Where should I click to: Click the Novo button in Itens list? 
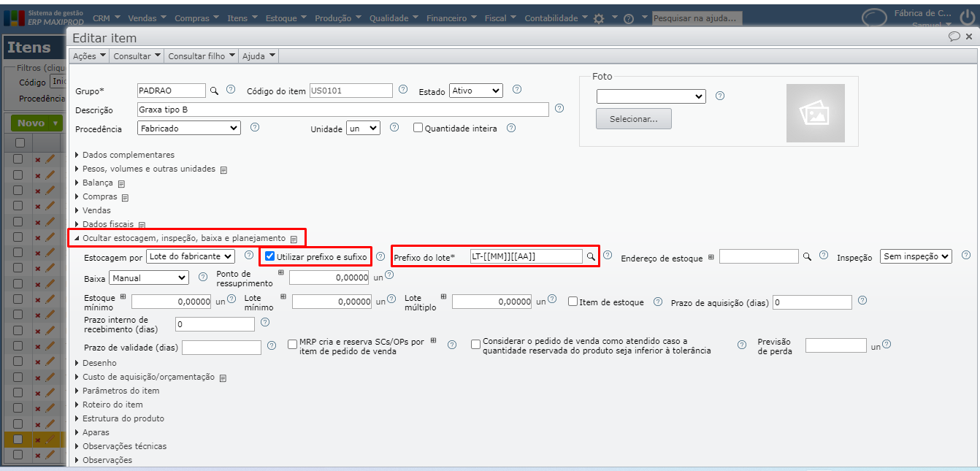tap(35, 123)
